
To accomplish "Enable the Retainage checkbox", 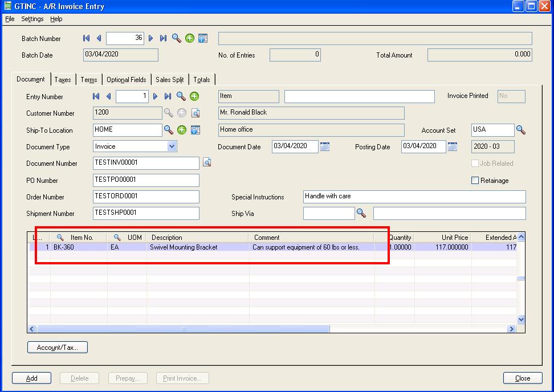I will point(475,181).
